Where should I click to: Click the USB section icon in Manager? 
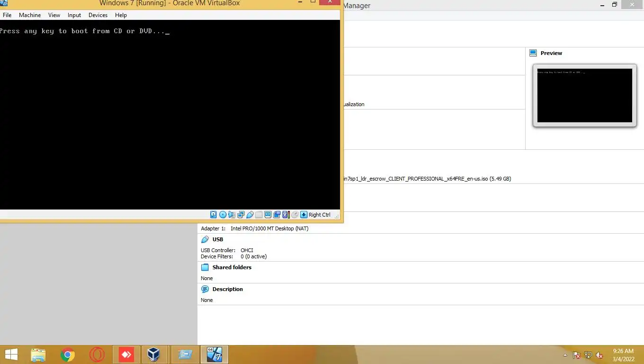205,239
